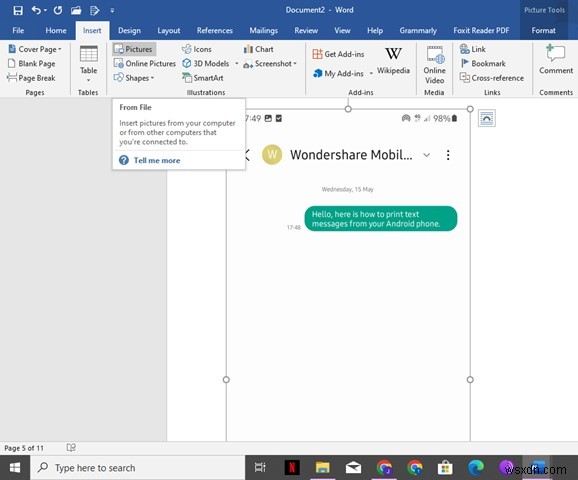This screenshot has height=480, width=578.
Task: Open the Foxit Reader PDF tab
Action: (x=481, y=31)
